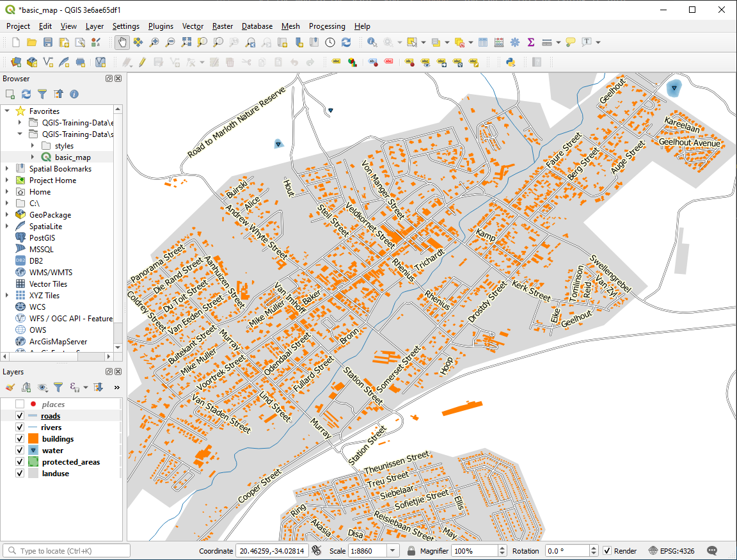Click the orange buildings layer swatch
The image size is (737, 560).
pos(33,439)
